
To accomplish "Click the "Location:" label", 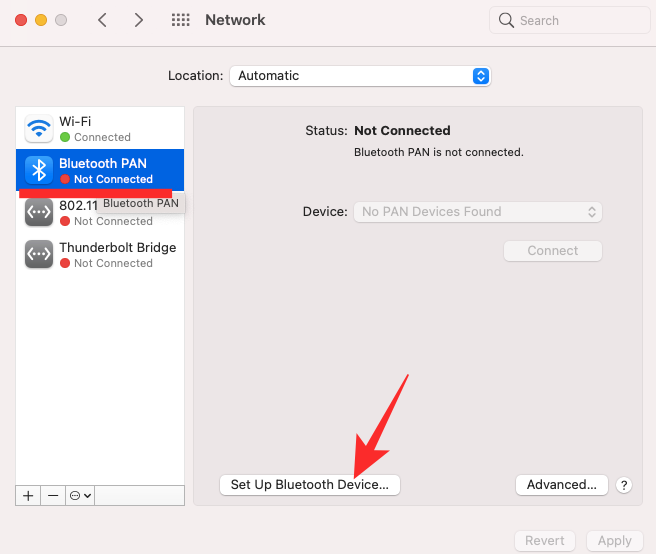I will 195,76.
